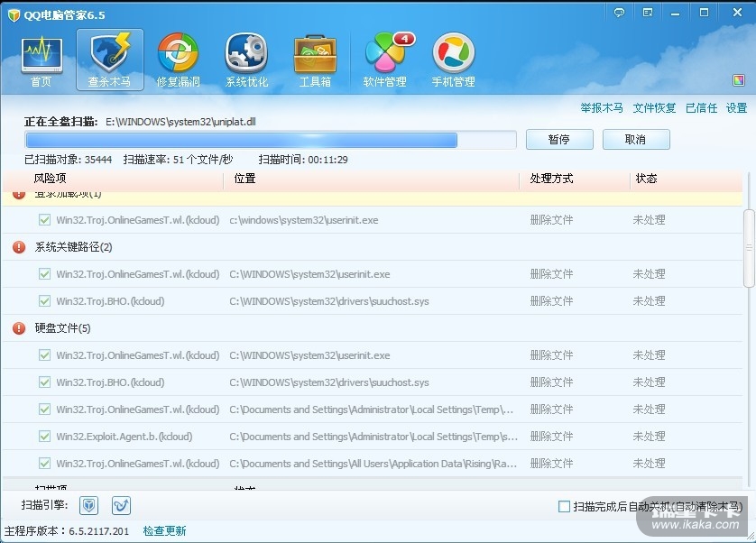Open the 手机管理 phone management icon

(453, 60)
